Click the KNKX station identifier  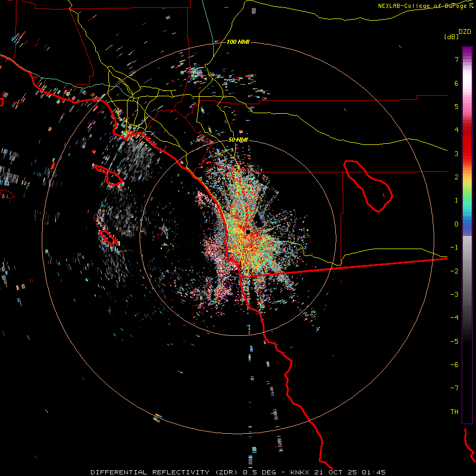pyautogui.click(x=300, y=472)
